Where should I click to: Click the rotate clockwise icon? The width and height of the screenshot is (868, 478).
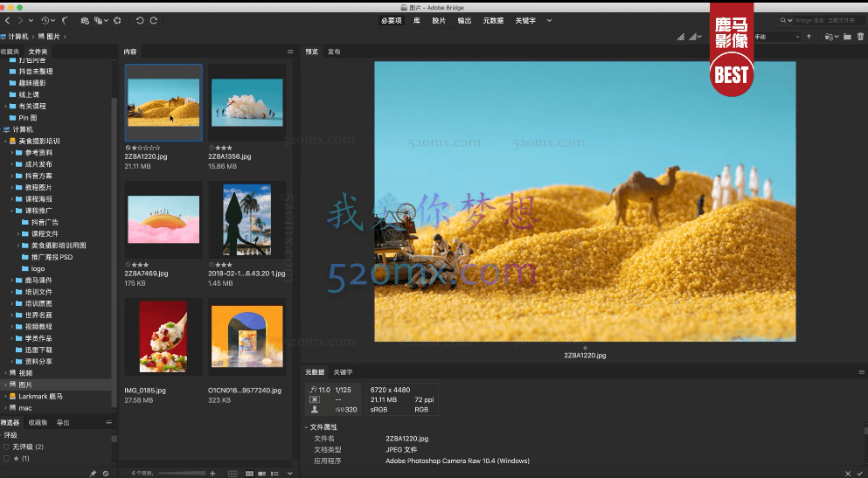(154, 19)
